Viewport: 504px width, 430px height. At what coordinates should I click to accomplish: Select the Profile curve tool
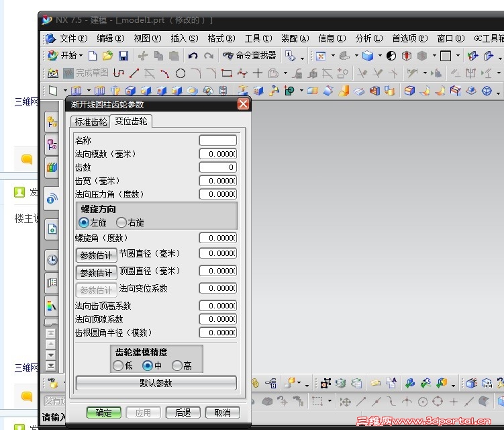(119, 73)
